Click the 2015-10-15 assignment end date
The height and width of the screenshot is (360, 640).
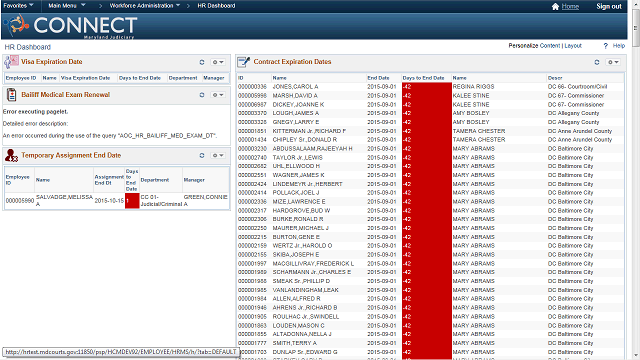[109, 201]
